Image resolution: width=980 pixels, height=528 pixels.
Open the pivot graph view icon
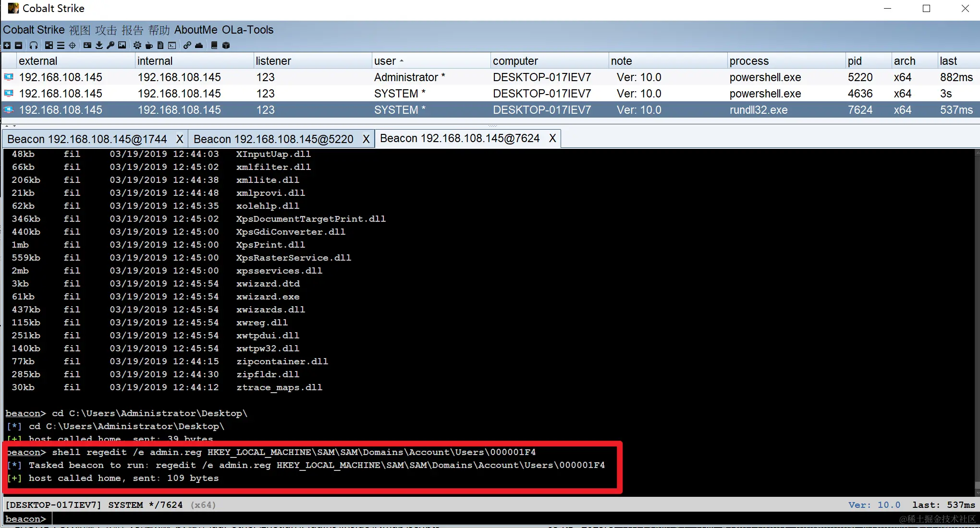pos(49,46)
